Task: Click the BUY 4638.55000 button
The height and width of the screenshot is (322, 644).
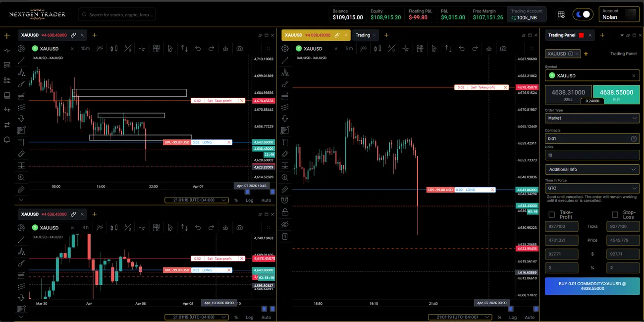Action: 616,95
